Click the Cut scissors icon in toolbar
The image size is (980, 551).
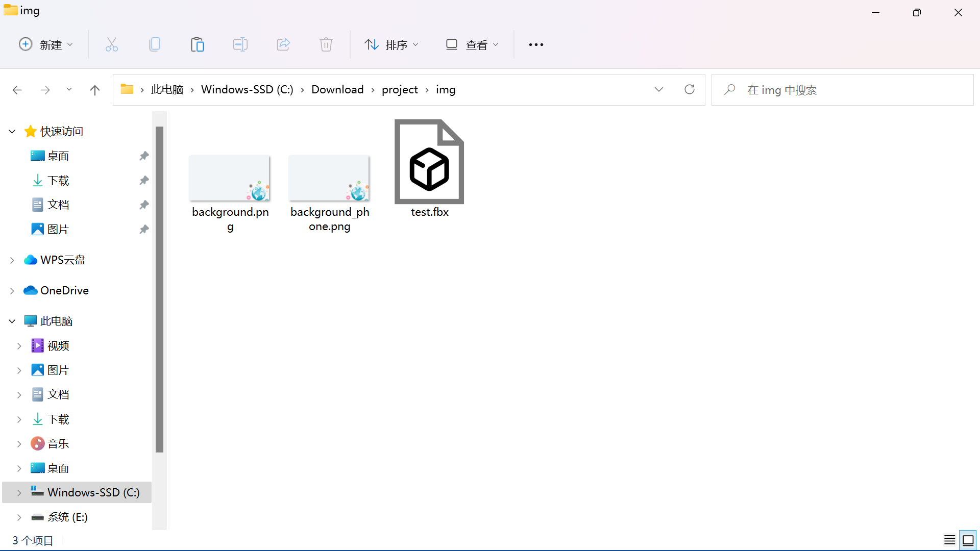(111, 45)
